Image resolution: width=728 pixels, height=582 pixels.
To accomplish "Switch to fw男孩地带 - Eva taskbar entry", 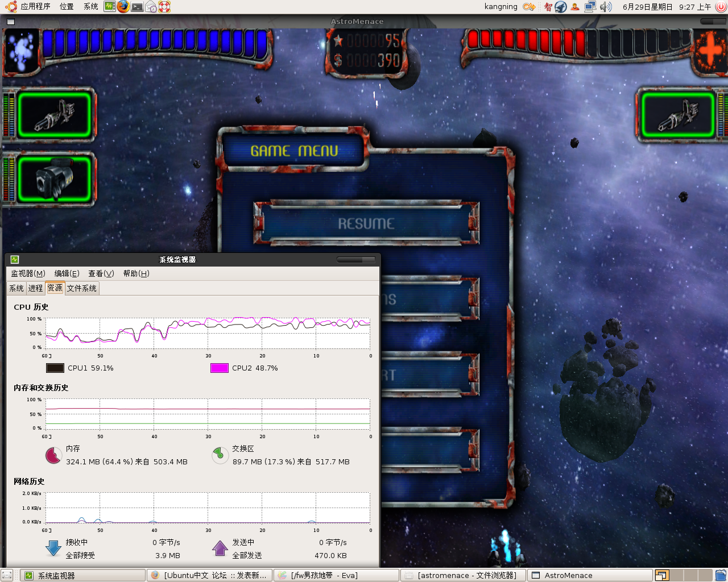I will 336,575.
